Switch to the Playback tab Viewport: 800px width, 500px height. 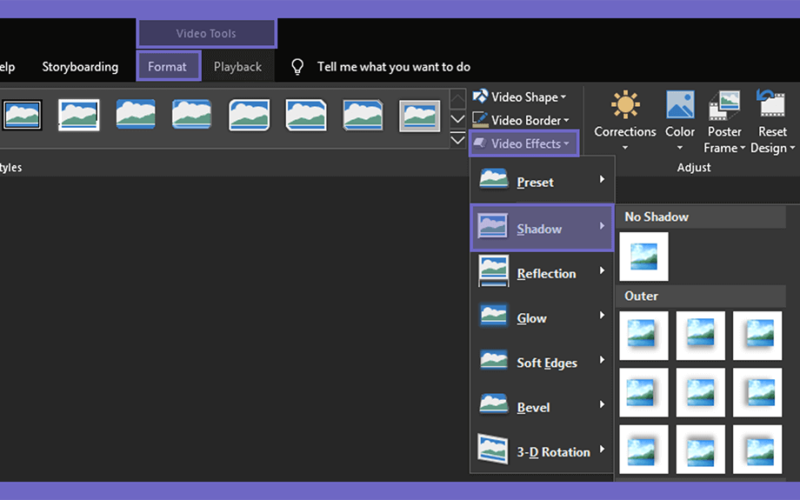tap(237, 66)
